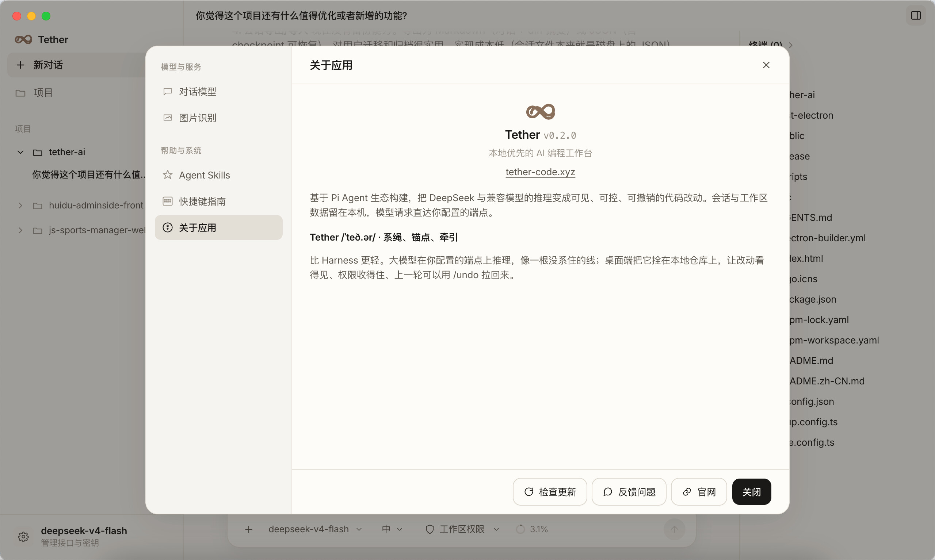Click tsconfig.json in the file list
935x560 pixels.
click(812, 402)
